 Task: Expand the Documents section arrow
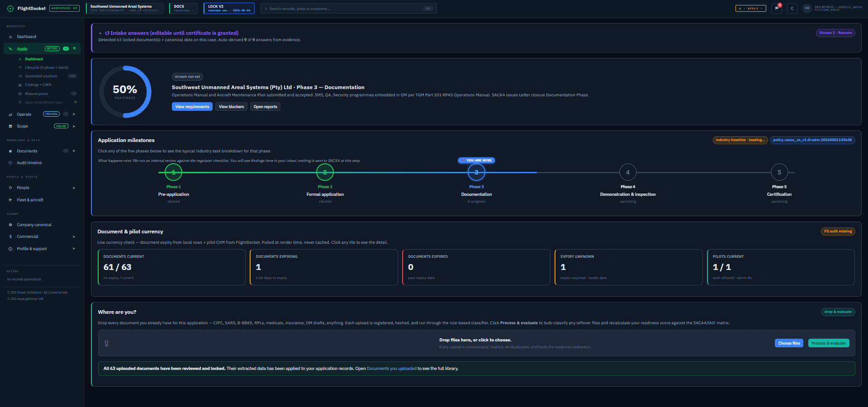pyautogui.click(x=74, y=151)
